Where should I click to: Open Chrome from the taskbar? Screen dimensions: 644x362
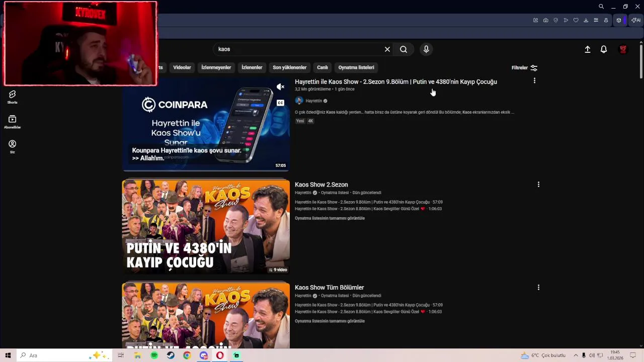pos(187,355)
